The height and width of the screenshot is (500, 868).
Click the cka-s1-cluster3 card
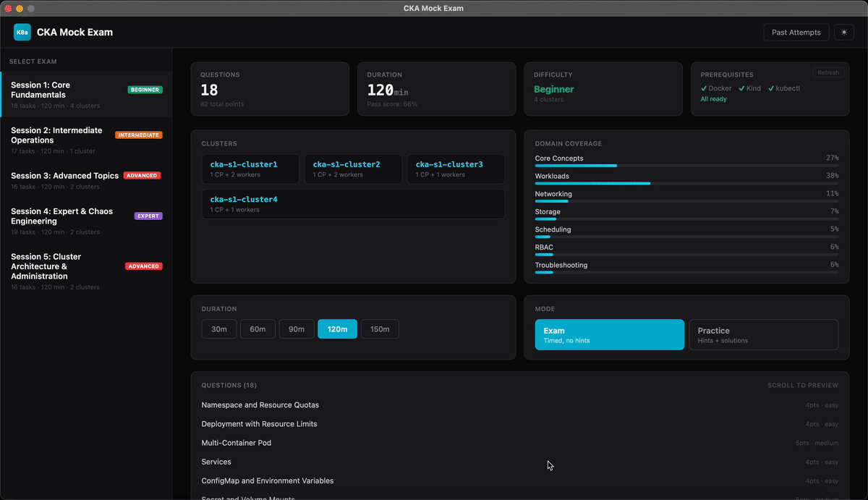pos(456,169)
